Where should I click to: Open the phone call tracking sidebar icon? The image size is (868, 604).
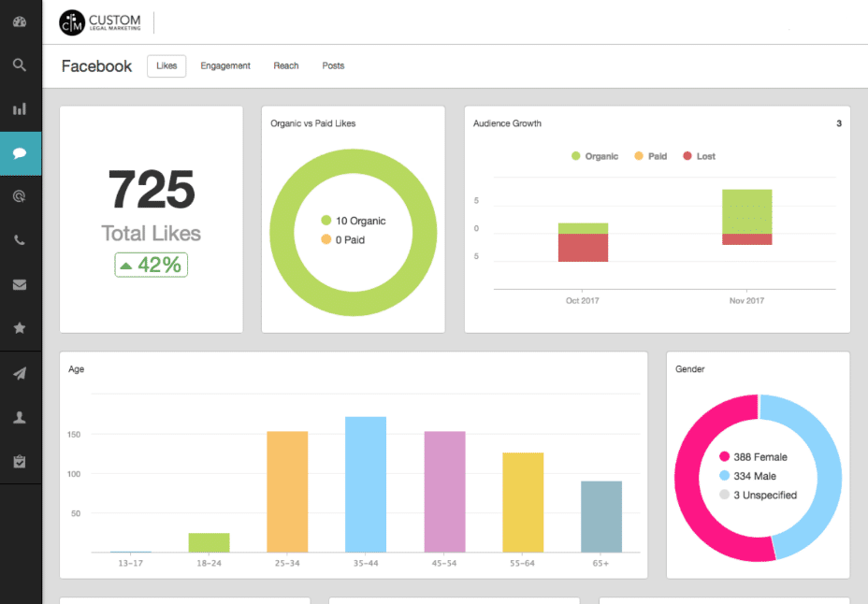tap(20, 240)
